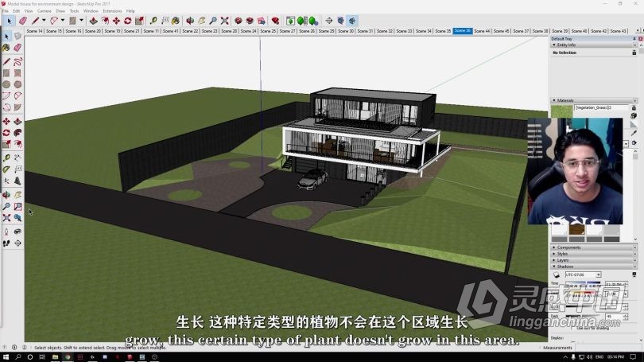
Task: Choose the Zoom Window tool in left toolbar
Action: coord(17,206)
